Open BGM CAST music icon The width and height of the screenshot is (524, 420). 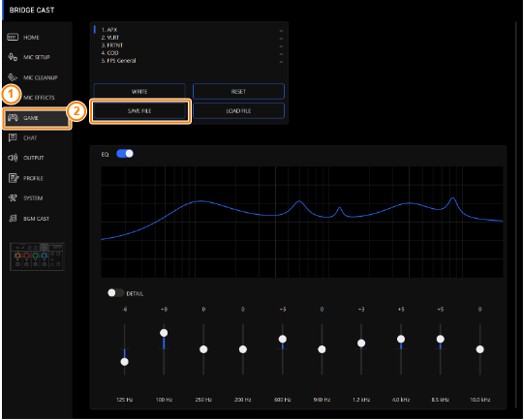tap(13, 219)
